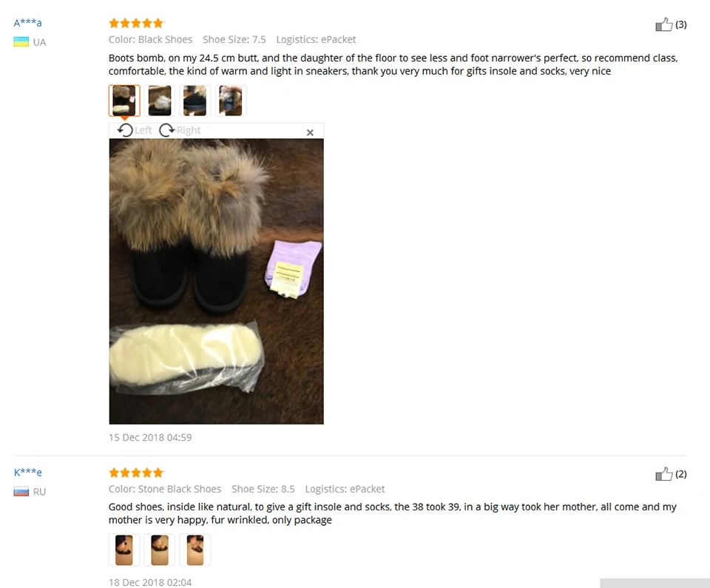Open third photo thumbnail in K***e's review
The image size is (710, 588).
[x=195, y=550]
